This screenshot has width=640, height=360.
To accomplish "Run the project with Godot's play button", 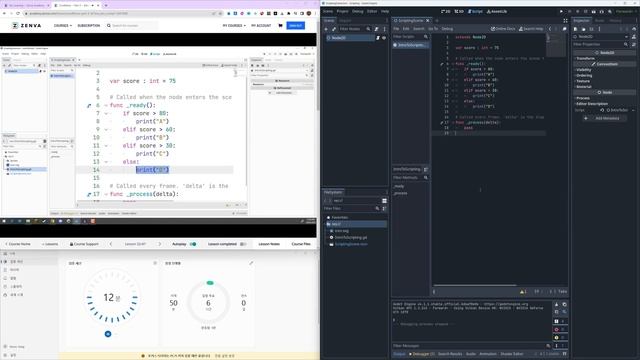I will [x=561, y=11].
